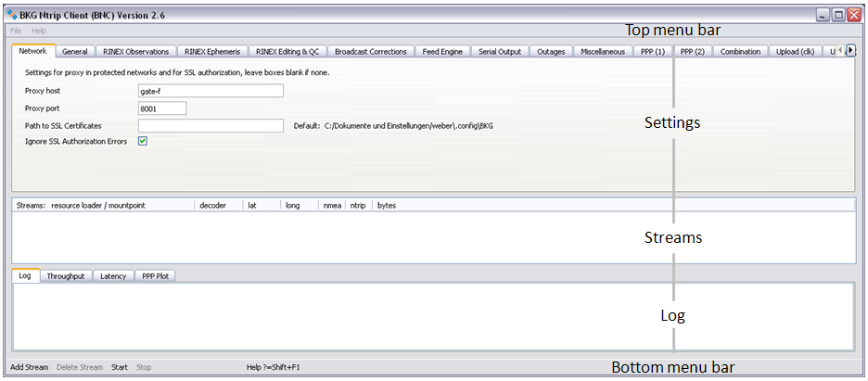
Task: Click the Proxy port field
Action: pos(161,108)
